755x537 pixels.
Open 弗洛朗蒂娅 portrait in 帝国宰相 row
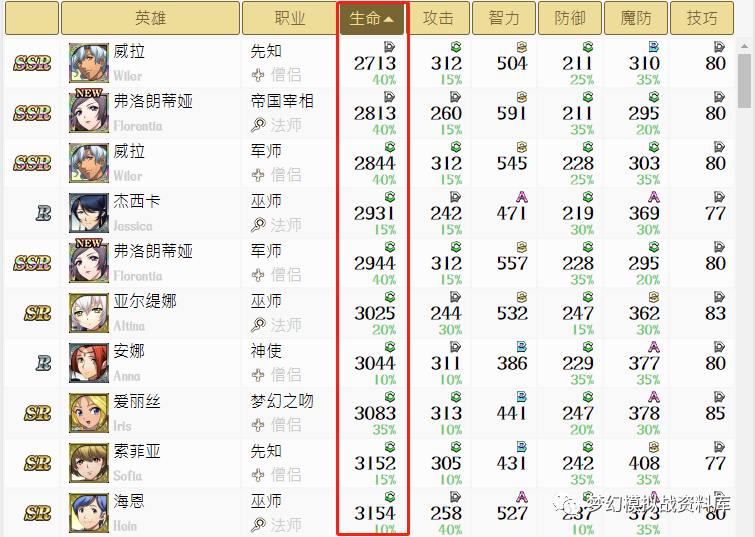pos(89,111)
